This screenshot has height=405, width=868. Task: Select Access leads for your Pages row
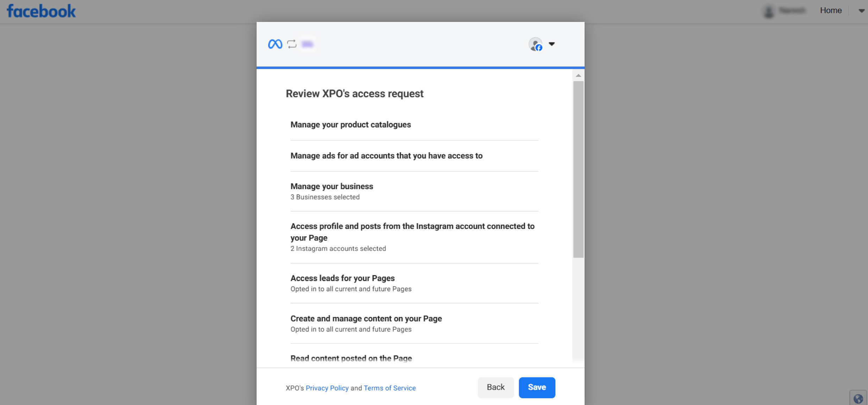pos(414,283)
